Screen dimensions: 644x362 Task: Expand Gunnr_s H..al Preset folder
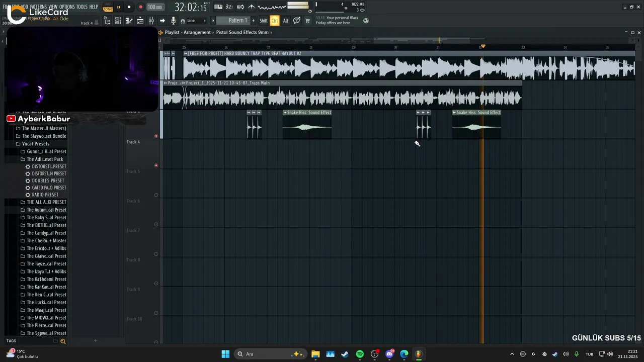point(43,151)
